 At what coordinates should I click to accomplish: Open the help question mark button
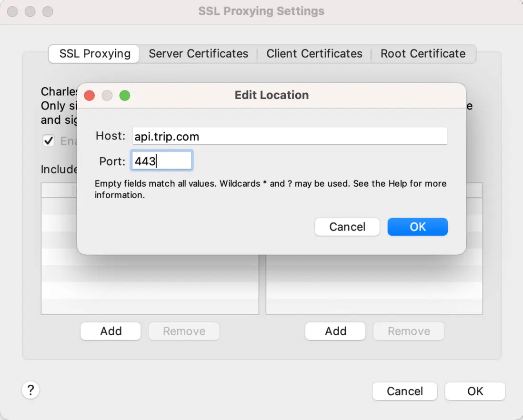pyautogui.click(x=30, y=390)
